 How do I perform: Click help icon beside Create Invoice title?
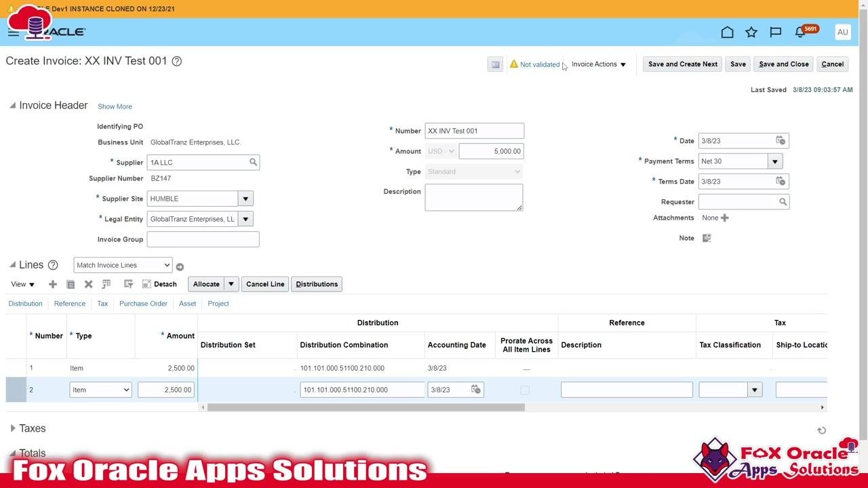tap(177, 61)
